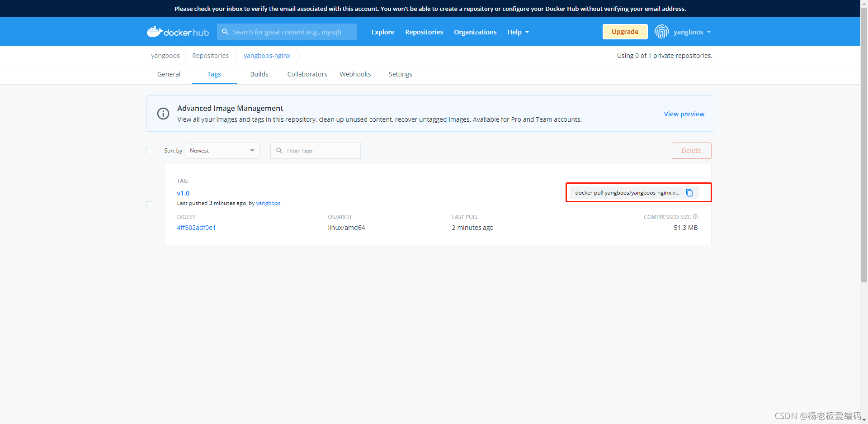Copy the docker pull command icon
Viewport: 868px width, 424px height.
[689, 193]
